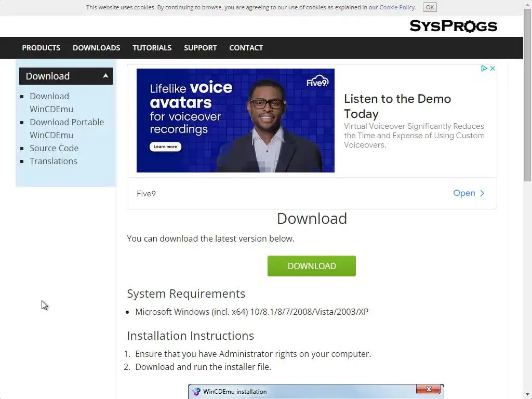Click 'You can download the latest version' text
Screen dimensions: 532x399
click(211, 238)
